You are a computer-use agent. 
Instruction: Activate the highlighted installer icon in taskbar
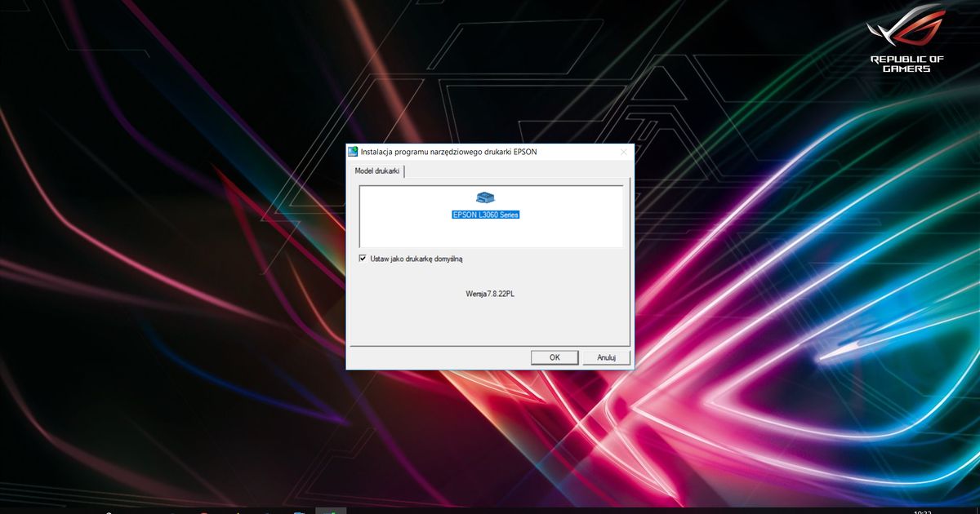click(x=331, y=511)
